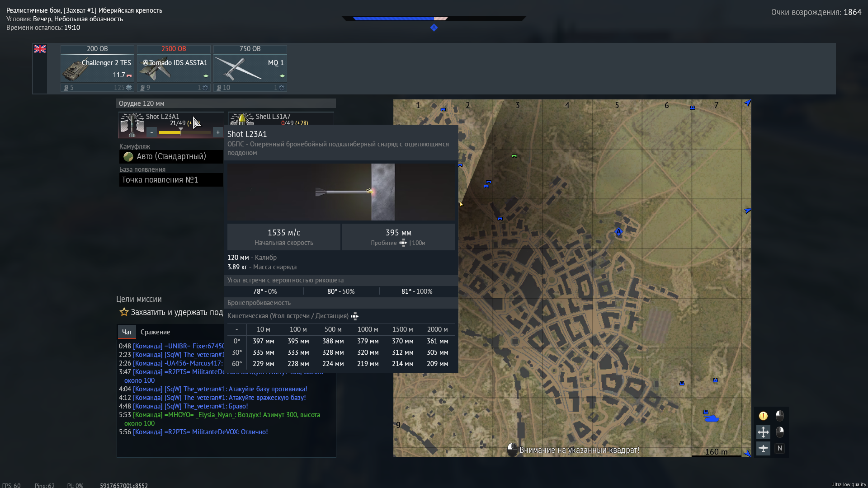This screenshot has height=488, width=868.
Task: Click the green squad marker on the map
Action: (514, 156)
